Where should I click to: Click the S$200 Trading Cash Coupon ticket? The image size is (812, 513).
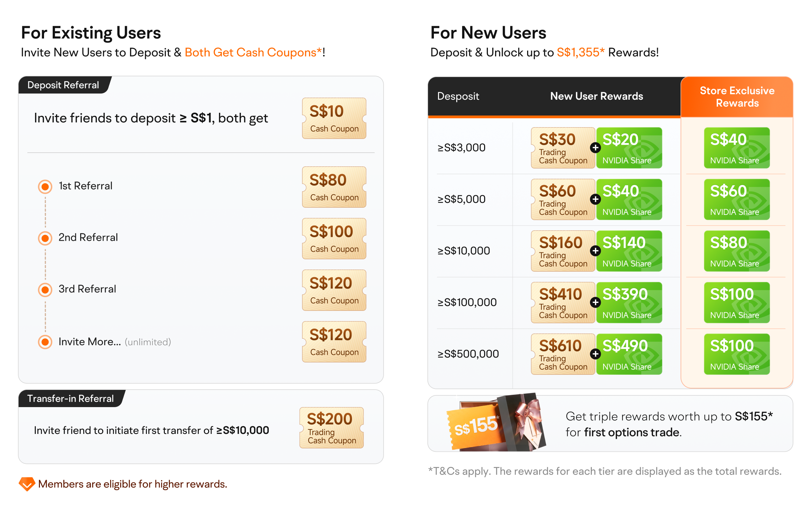coord(331,428)
